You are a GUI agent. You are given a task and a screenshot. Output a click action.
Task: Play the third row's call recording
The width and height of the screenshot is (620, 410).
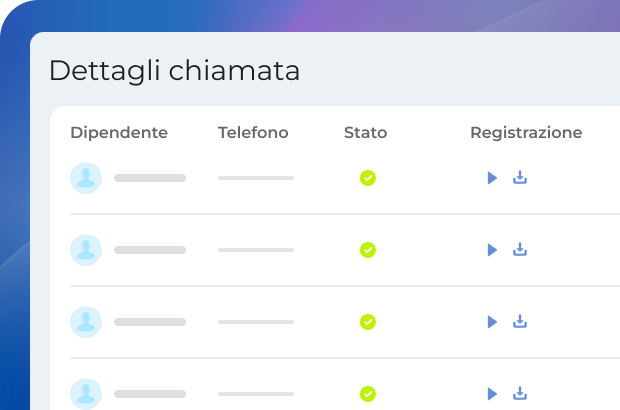492,322
